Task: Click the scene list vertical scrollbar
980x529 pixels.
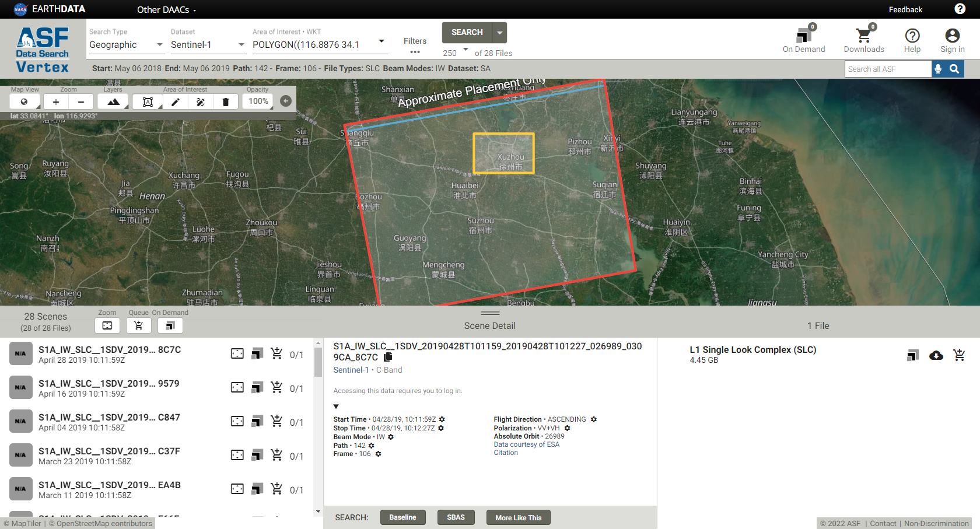Action: coord(318,362)
